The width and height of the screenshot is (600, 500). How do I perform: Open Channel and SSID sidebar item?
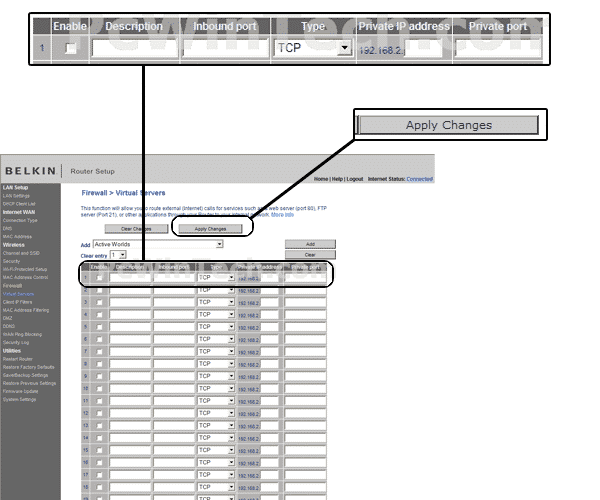(21, 253)
